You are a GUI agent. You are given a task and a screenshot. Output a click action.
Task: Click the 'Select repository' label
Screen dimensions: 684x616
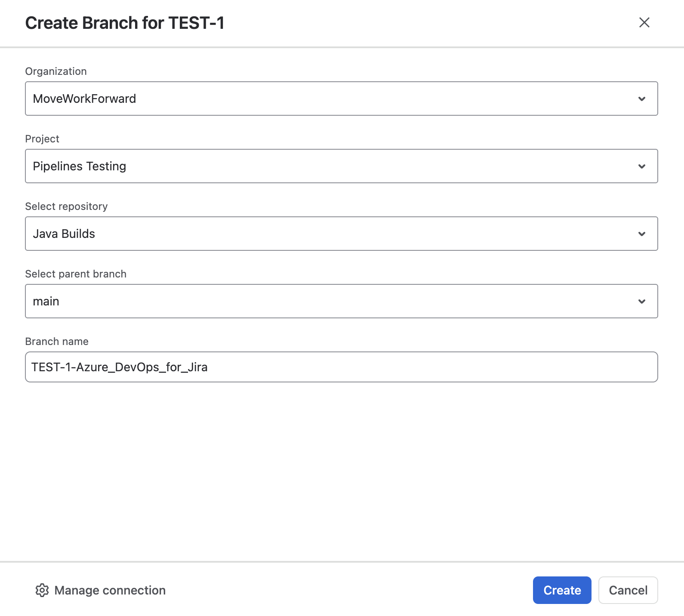pos(66,206)
